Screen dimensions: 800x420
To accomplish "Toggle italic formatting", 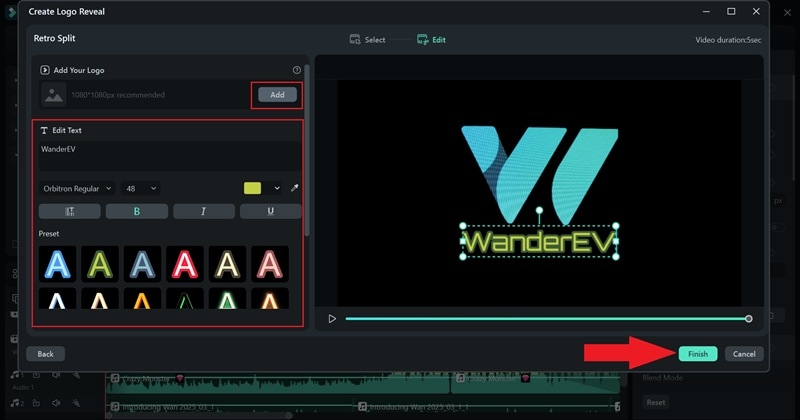I will [x=204, y=211].
